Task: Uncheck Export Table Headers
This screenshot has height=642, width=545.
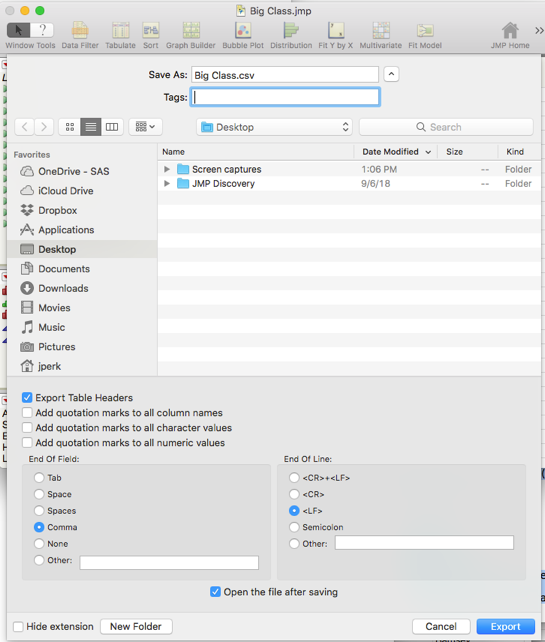Action: 27,398
